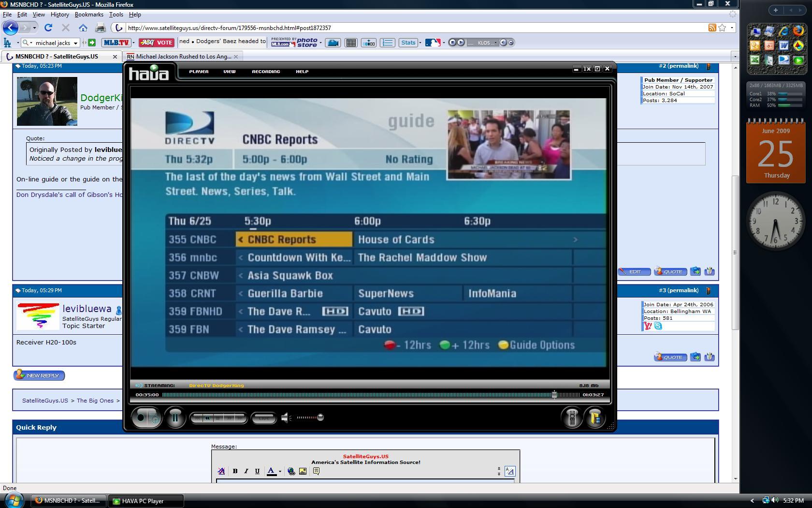The width and height of the screenshot is (812, 508).
Task: Close the MSNBCHD SatelliteGuys tab
Action: coord(115,57)
